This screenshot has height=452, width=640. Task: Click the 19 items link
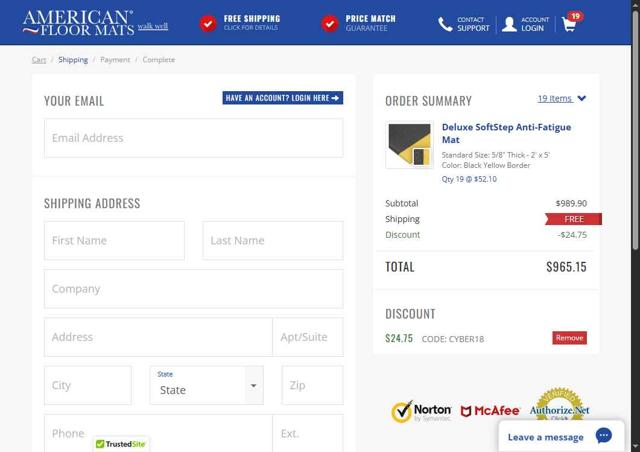tap(555, 98)
